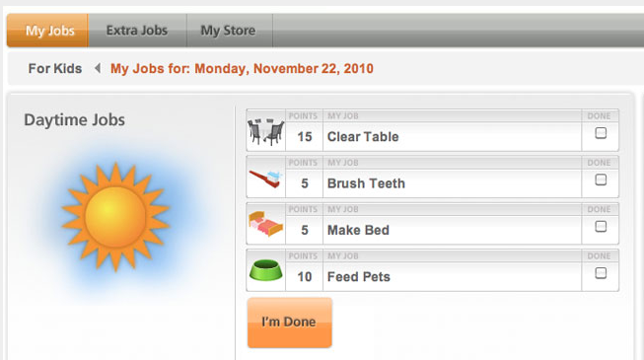Go to previous day using the left arrow
644x360 pixels.
tap(98, 68)
